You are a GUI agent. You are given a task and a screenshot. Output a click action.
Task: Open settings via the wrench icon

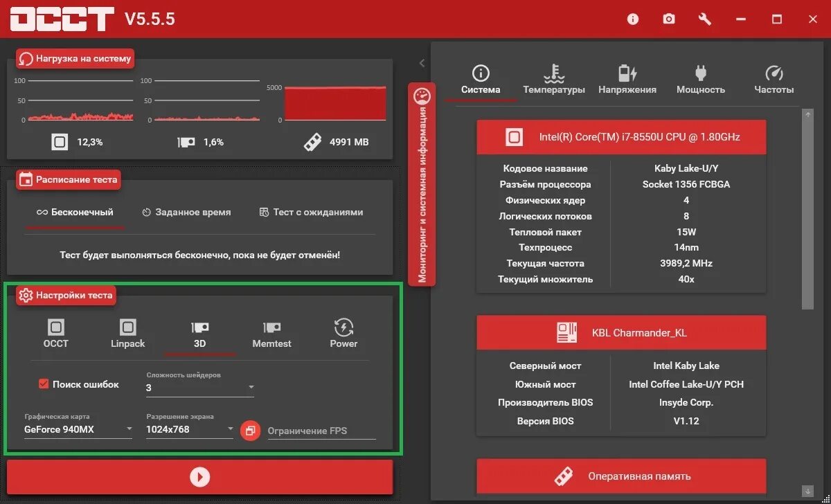point(705,19)
